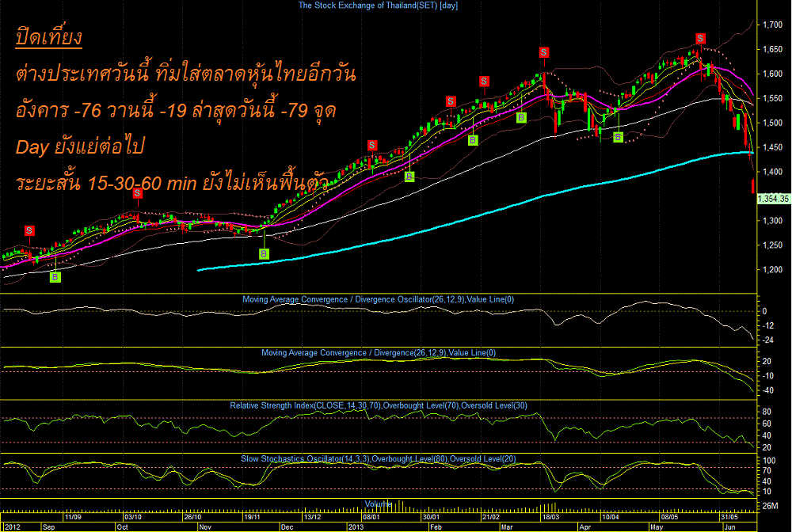The width and height of the screenshot is (792, 532).
Task: Click the 1,700 price axis label
Action: [x=773, y=25]
